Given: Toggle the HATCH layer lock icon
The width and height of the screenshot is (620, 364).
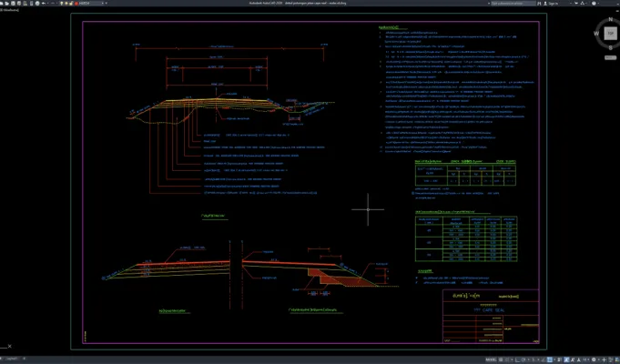Looking at the screenshot, I should point(71,3).
